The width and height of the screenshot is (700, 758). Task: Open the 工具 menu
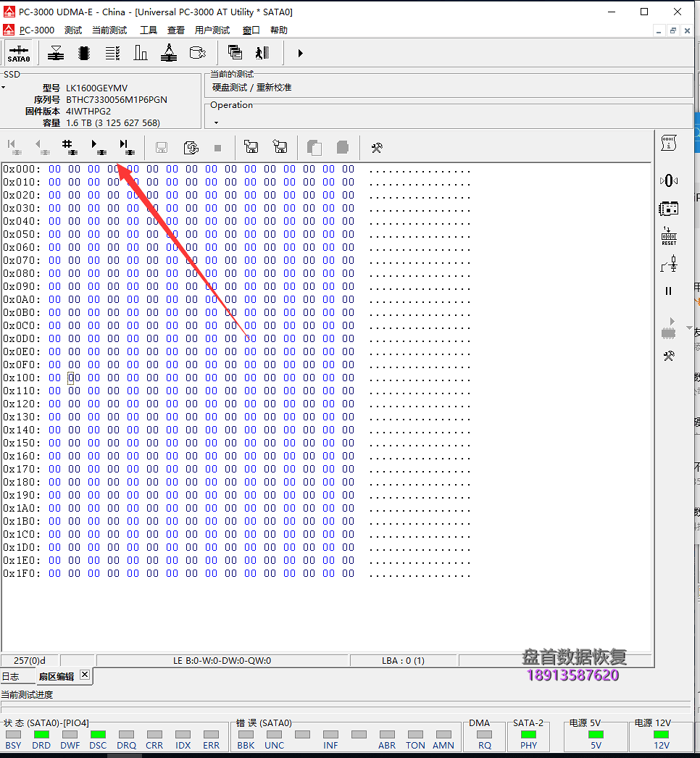[149, 30]
